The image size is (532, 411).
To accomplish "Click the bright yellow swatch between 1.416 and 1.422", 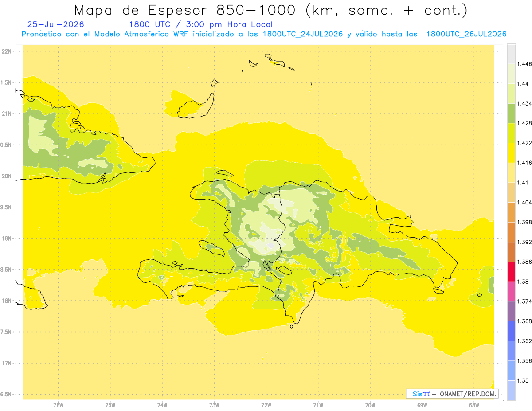I will click(511, 153).
